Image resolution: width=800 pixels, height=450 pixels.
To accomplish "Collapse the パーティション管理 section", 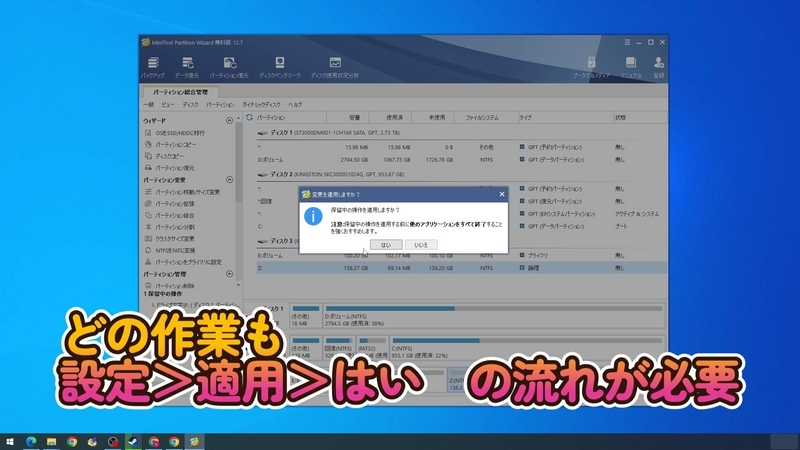I will coord(229,274).
